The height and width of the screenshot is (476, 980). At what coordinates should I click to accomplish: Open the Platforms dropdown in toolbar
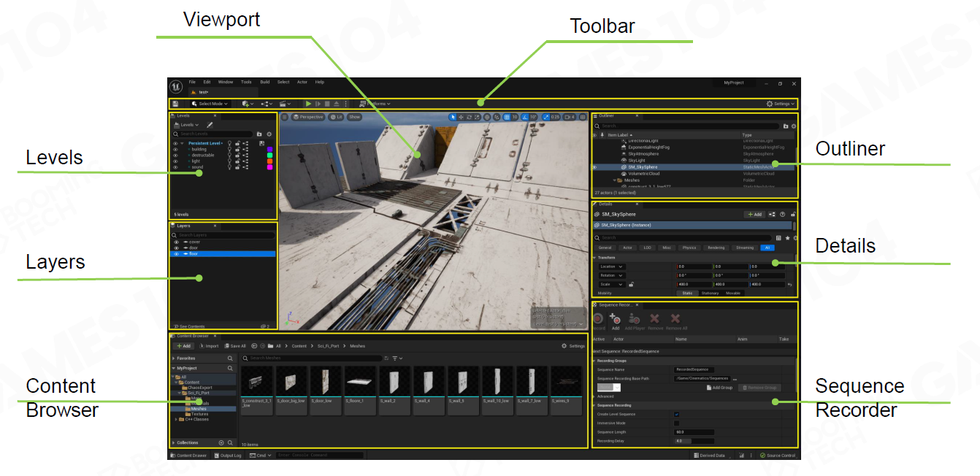[x=375, y=104]
